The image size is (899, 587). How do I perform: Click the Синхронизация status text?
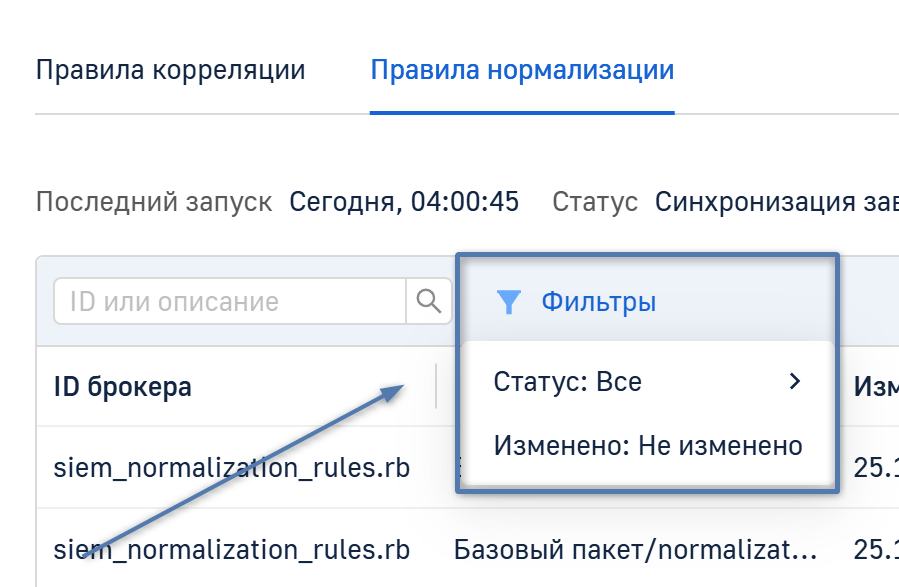tap(775, 202)
